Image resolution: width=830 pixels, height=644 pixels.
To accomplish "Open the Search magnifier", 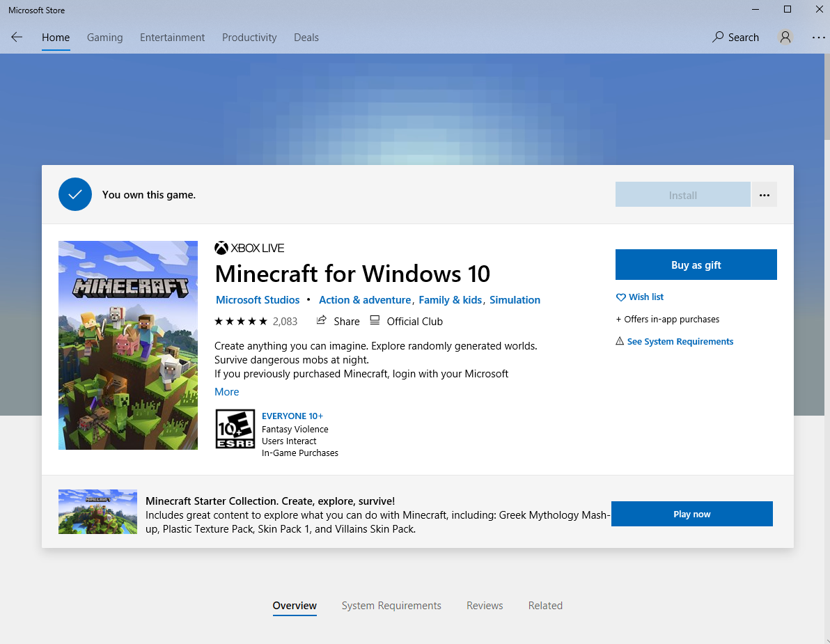I will pos(717,37).
